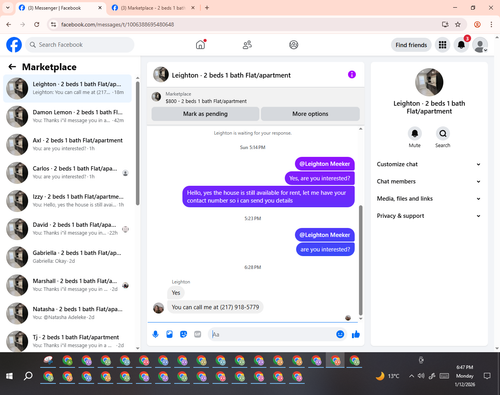The image size is (500, 395).
Task: Open Windows taskbar search
Action: [x=28, y=376]
